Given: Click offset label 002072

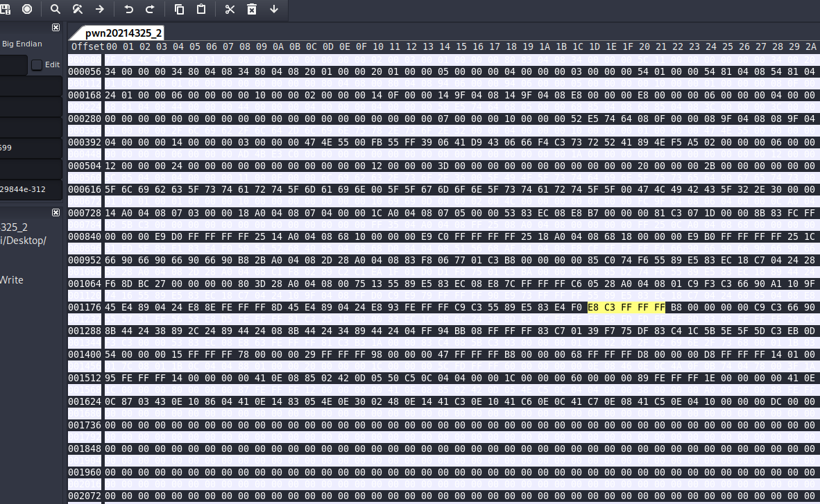Looking at the screenshot, I should pos(84,496).
